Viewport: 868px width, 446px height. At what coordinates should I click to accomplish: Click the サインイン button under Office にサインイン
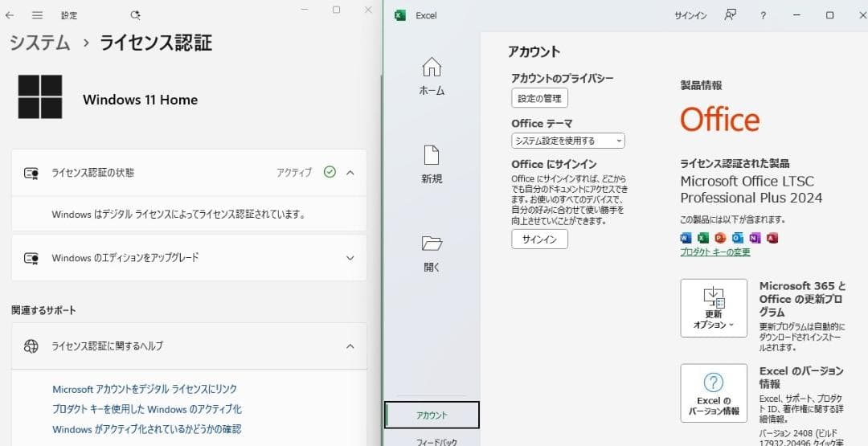coord(540,239)
